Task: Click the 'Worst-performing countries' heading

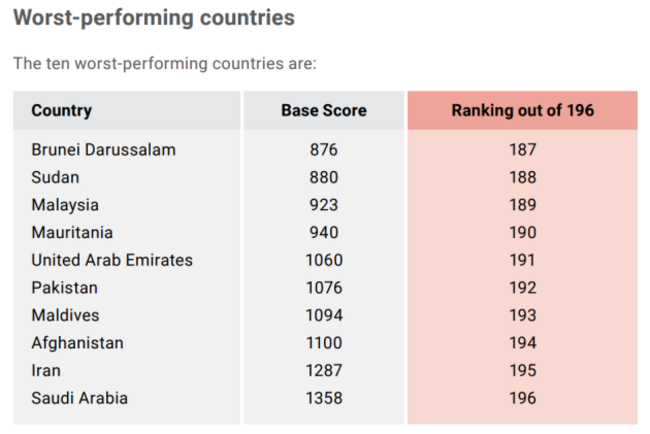Action: tap(153, 18)
